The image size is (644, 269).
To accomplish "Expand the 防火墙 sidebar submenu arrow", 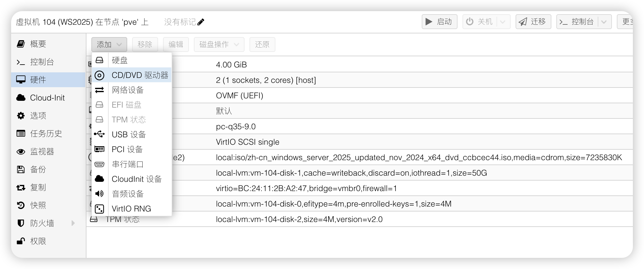I will coord(73,223).
